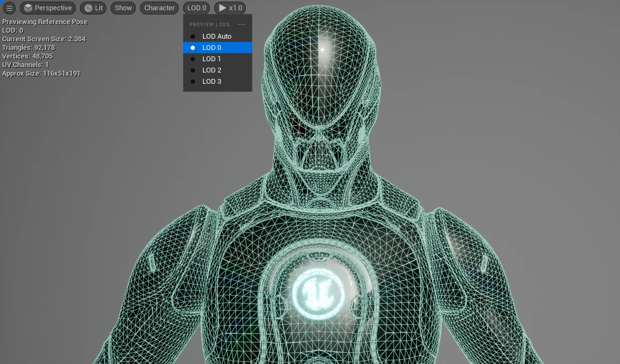Click the 'Approx Size: 116x51x191' text
620x364 pixels.
coord(41,73)
